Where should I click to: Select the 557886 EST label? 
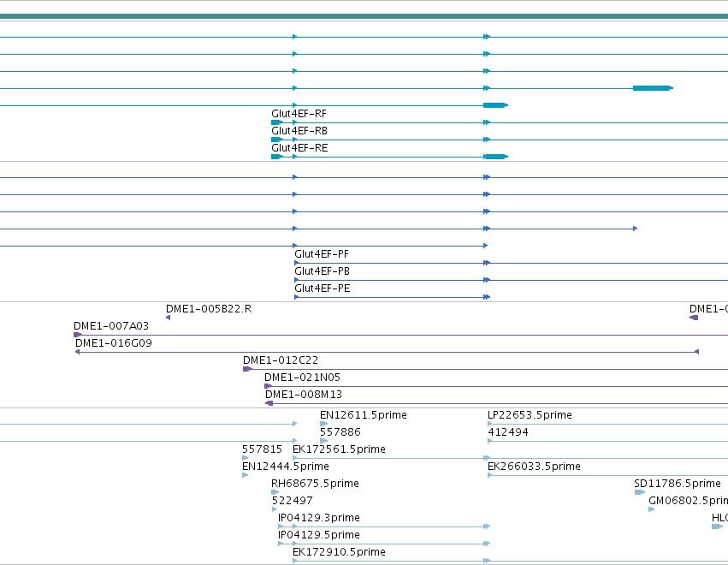340,432
